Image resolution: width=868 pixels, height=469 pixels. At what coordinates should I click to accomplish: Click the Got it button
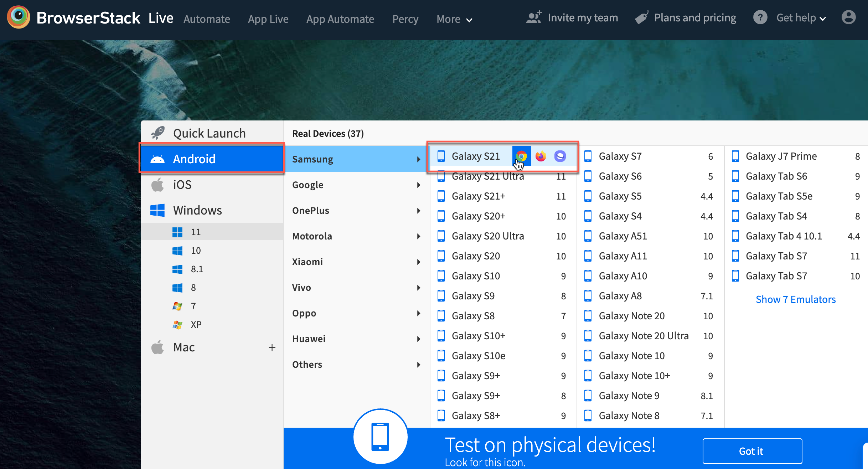pyautogui.click(x=752, y=451)
